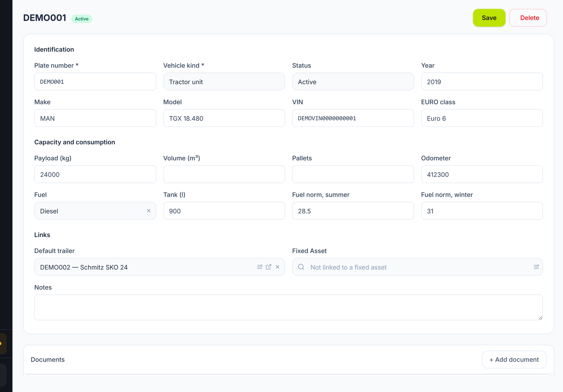This screenshot has height=392, width=563.
Task: Open the Default trailer selector
Action: point(160,267)
